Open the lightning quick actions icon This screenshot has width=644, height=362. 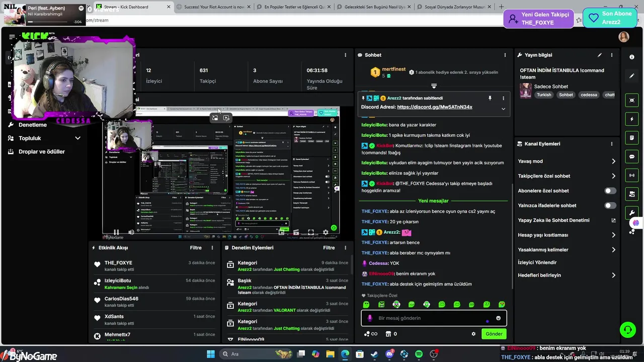tap(632, 119)
